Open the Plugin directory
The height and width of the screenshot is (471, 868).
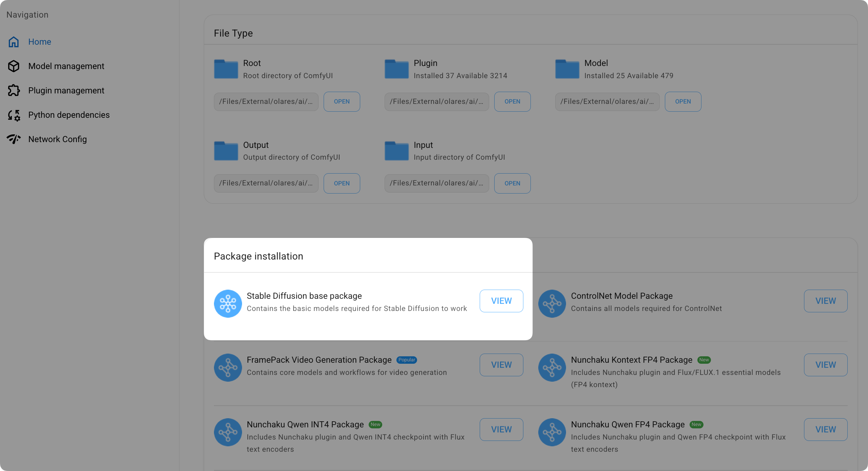(512, 102)
